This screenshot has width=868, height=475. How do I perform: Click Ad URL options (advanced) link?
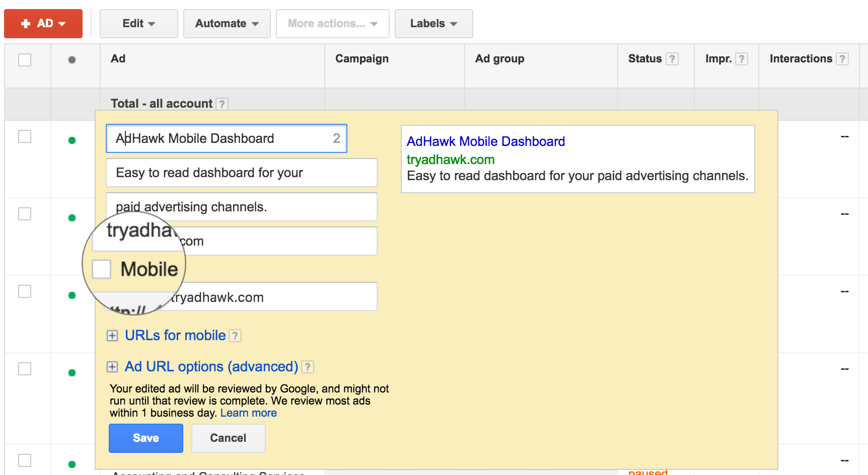pyautogui.click(x=211, y=367)
